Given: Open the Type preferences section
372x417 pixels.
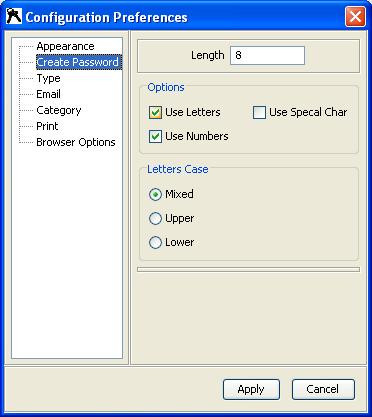Looking at the screenshot, I should pos(48,78).
